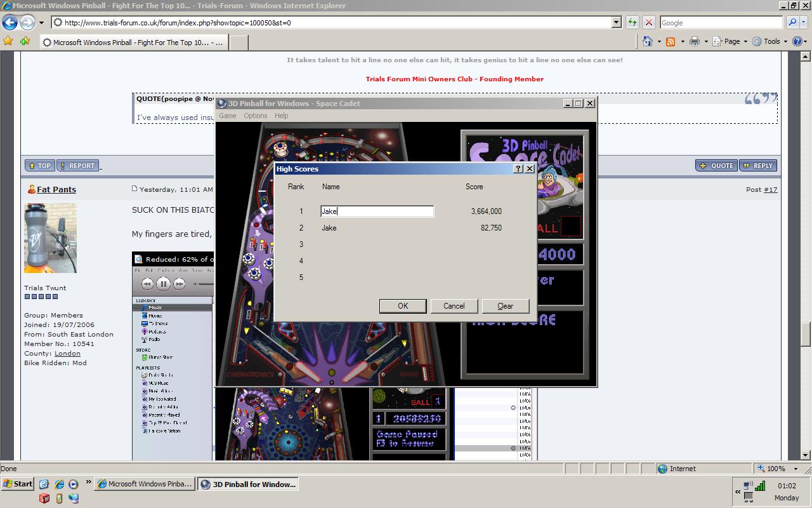The image size is (812, 508).
Task: Open the Help menu in Pinball
Action: [x=281, y=116]
